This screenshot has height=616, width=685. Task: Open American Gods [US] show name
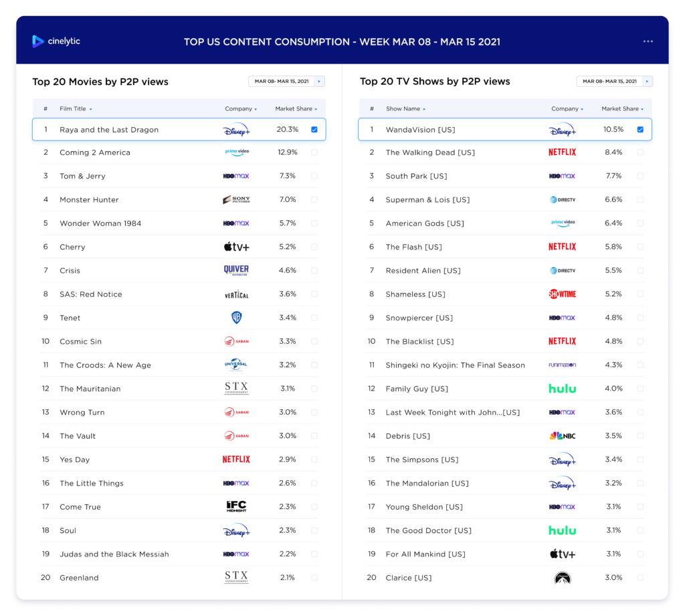point(425,223)
